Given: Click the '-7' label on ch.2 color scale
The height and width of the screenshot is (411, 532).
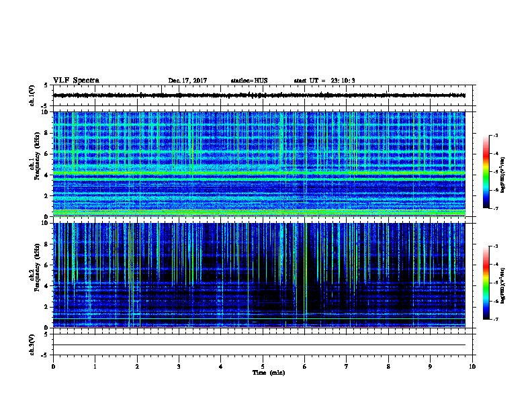Looking at the screenshot, I should click(x=495, y=320).
